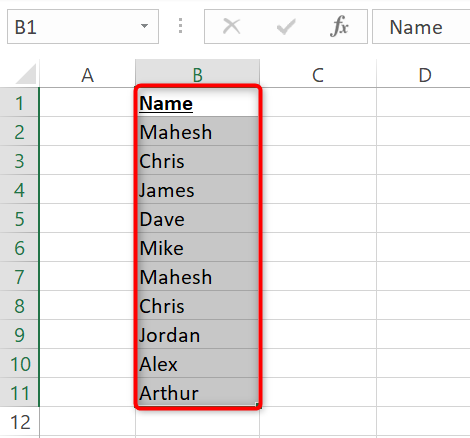Open the Insert Function fx icon

(339, 26)
